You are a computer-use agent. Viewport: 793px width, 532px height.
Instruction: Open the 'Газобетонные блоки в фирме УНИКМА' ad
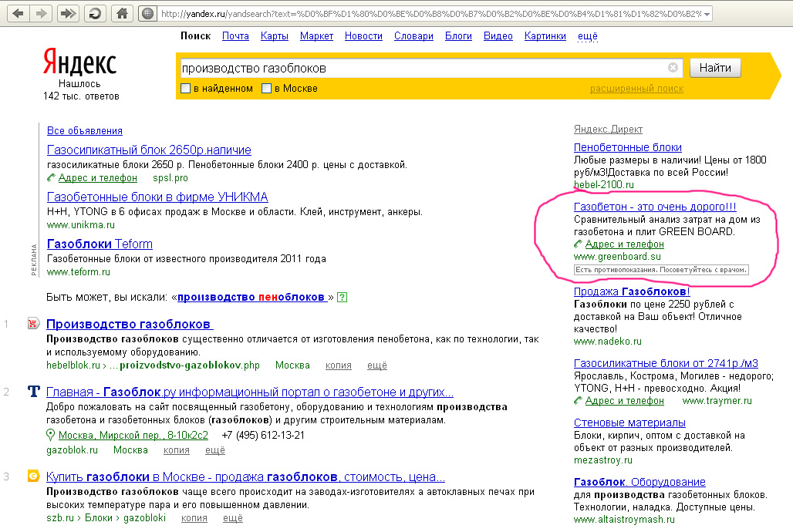click(x=157, y=197)
